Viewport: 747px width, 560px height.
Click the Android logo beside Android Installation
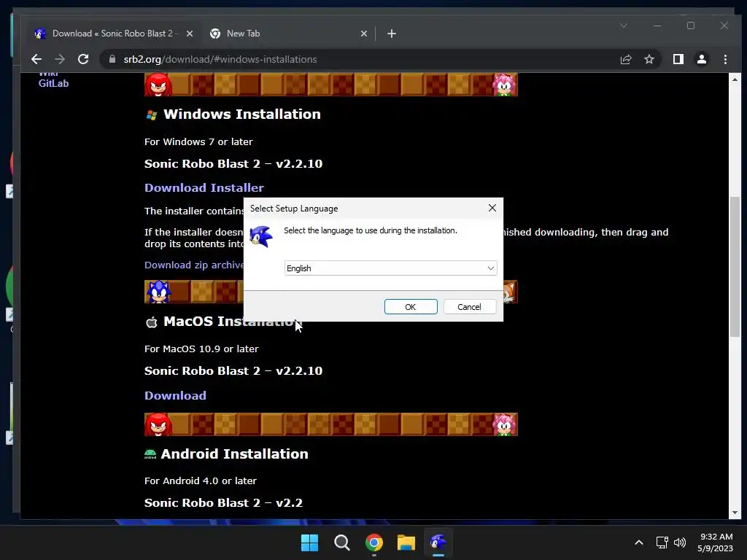point(150,454)
